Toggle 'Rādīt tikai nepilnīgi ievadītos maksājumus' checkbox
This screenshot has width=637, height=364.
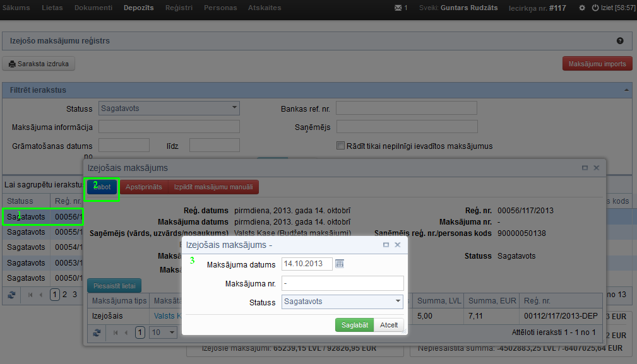341,146
